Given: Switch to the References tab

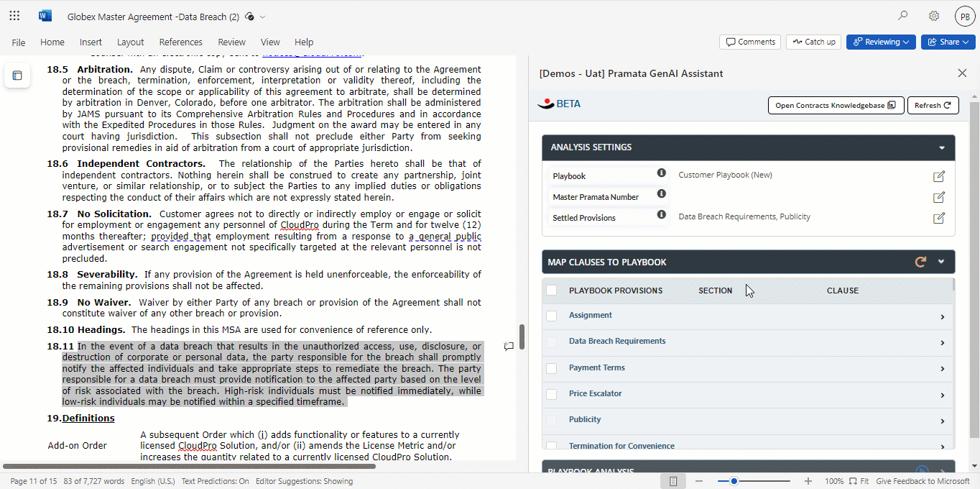Looking at the screenshot, I should click(181, 42).
